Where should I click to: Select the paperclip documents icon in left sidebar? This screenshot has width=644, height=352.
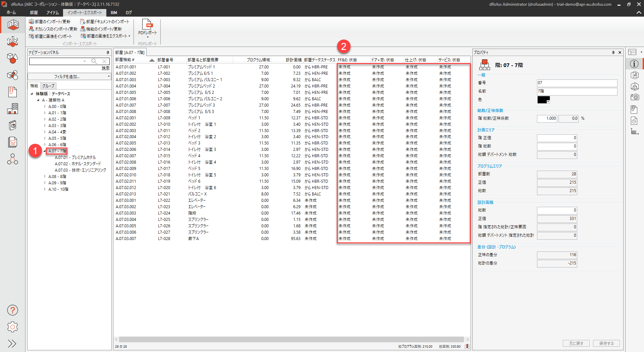tap(12, 92)
